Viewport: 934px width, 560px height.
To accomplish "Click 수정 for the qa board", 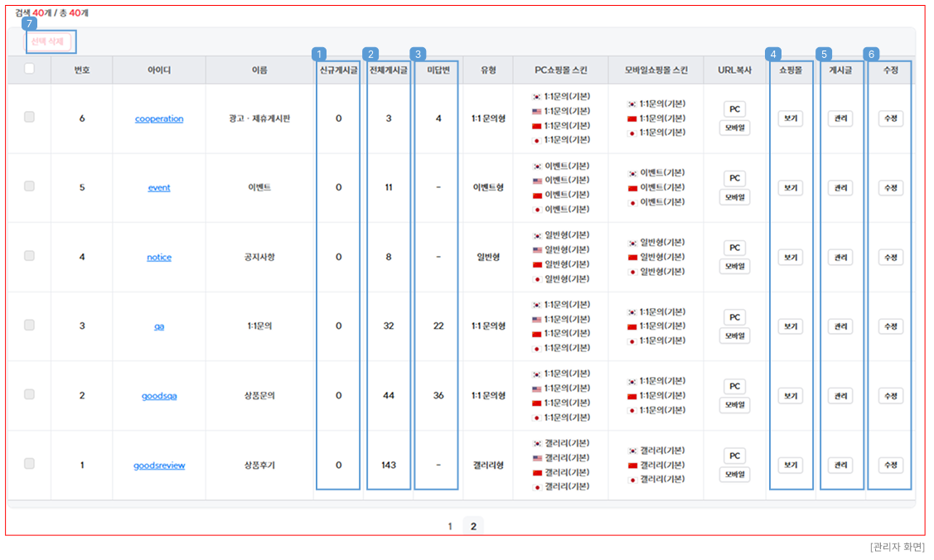I will pyautogui.click(x=890, y=326).
